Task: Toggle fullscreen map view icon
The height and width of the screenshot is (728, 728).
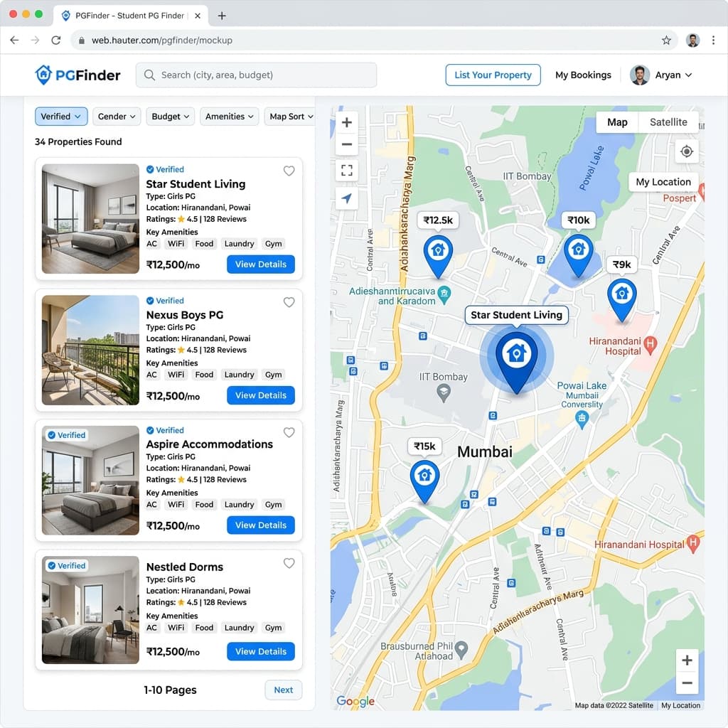Action: pos(346,171)
